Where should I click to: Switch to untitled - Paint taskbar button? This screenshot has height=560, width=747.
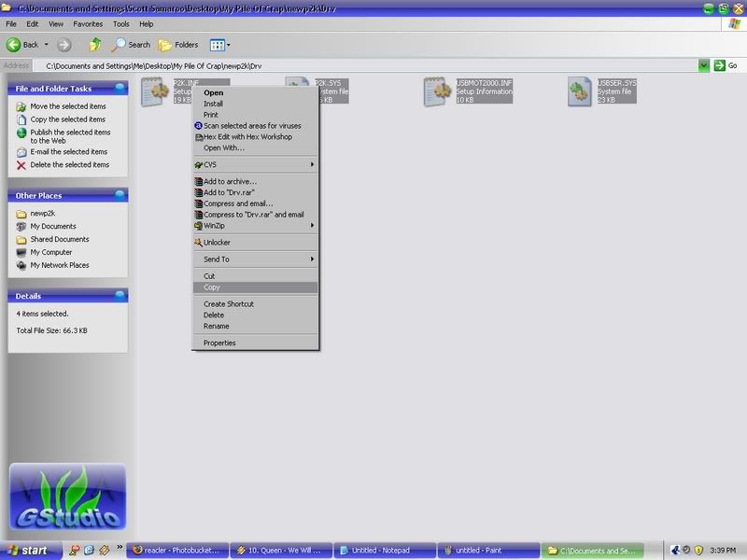(488, 551)
